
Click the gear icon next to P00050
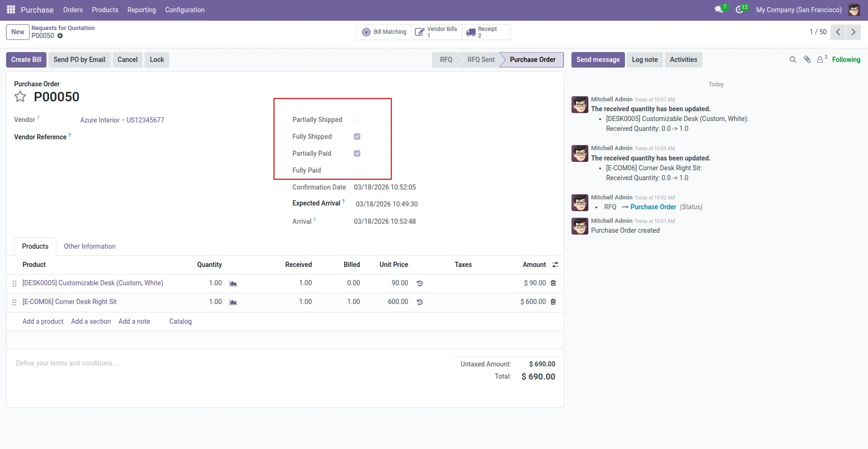point(60,36)
